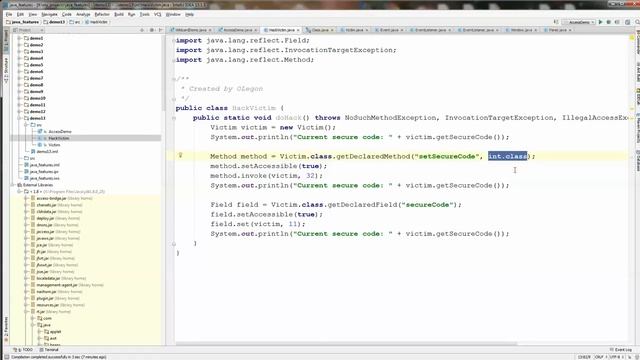Open the Edit menu
This screenshot has width=640, height=360.
click(20, 14)
